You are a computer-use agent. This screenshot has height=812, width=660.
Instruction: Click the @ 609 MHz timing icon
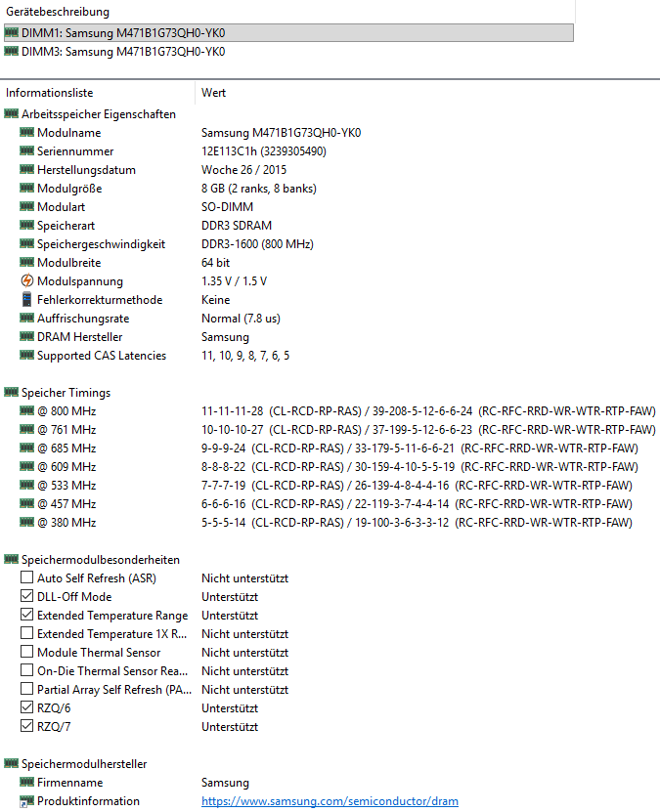point(27,467)
